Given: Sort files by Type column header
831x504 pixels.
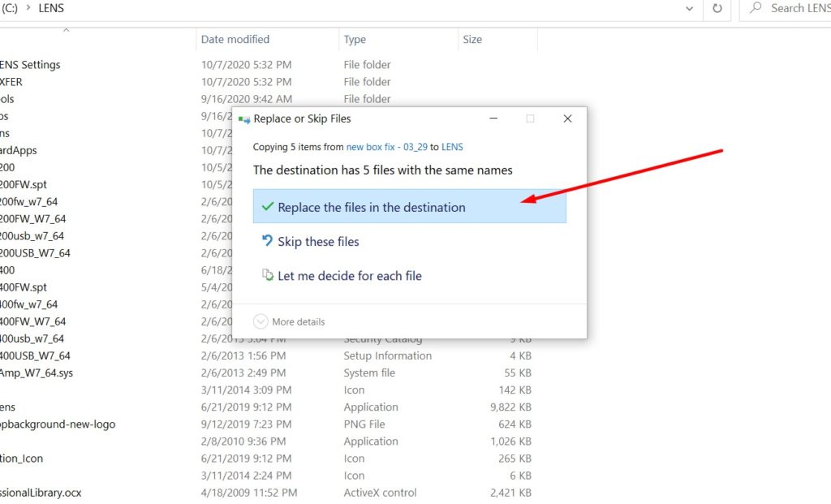Looking at the screenshot, I should click(x=355, y=40).
